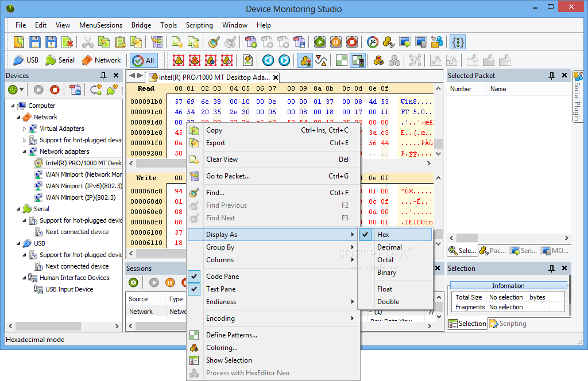Click Copy icon entry in context menu
588x381 pixels.
pos(194,130)
